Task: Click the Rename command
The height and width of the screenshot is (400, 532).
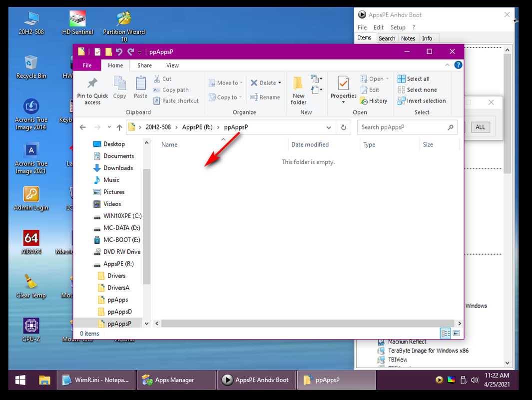Action: (x=265, y=97)
